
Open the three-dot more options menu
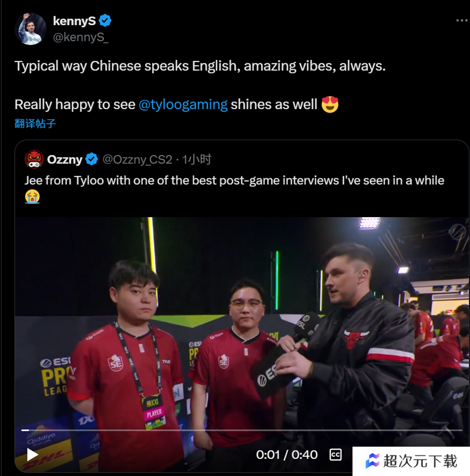pos(462,21)
